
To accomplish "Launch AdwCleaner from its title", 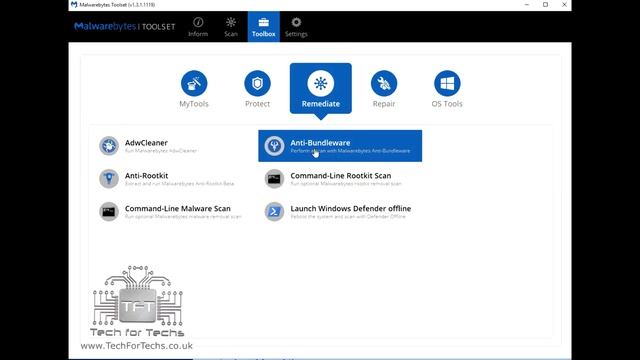I will coord(146,143).
